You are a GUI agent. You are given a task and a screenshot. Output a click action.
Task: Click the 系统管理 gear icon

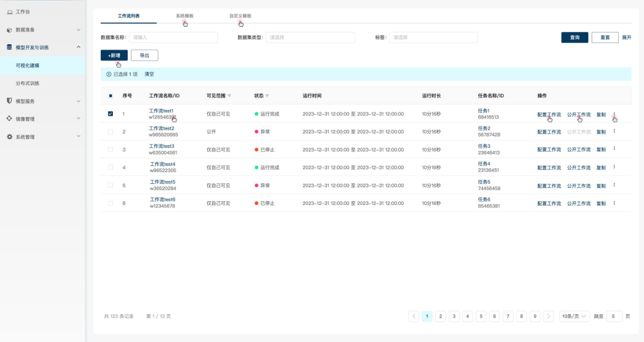coord(9,137)
